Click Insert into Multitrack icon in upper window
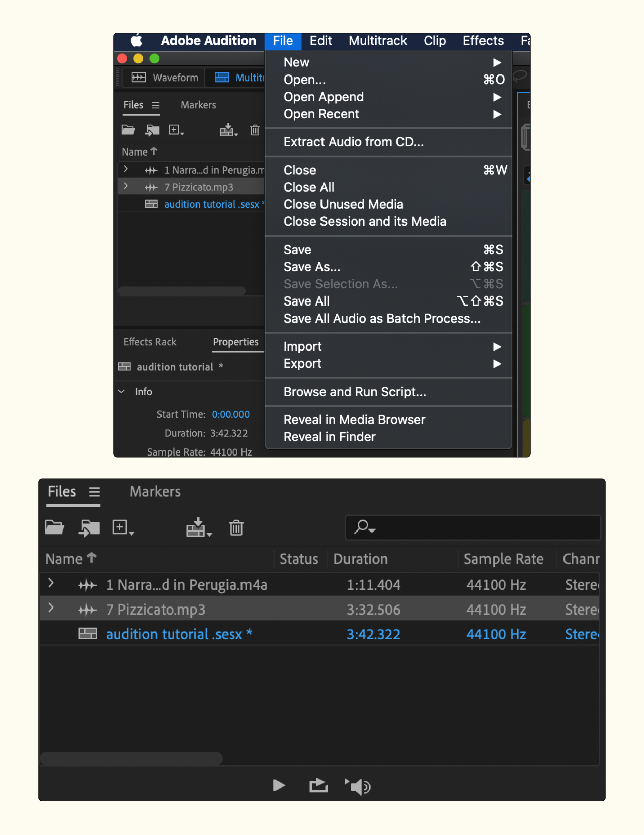 pos(229,130)
